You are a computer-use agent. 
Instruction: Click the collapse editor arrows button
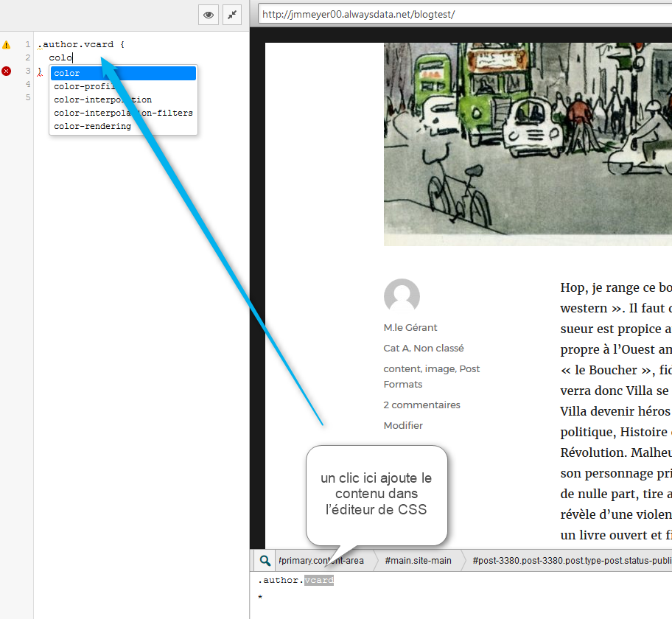coord(232,15)
